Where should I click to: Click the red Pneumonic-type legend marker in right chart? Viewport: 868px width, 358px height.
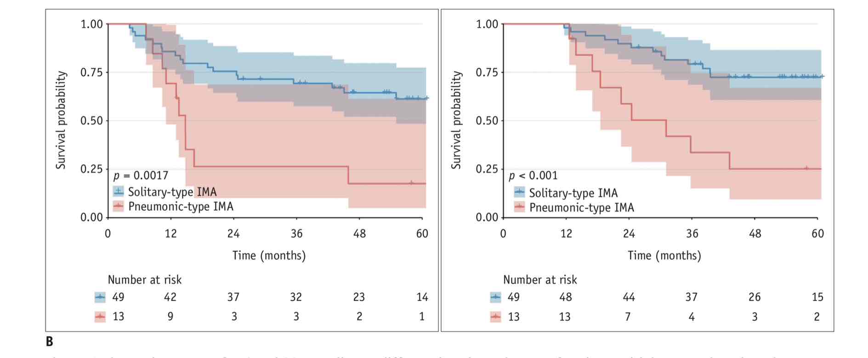pyautogui.click(x=519, y=207)
